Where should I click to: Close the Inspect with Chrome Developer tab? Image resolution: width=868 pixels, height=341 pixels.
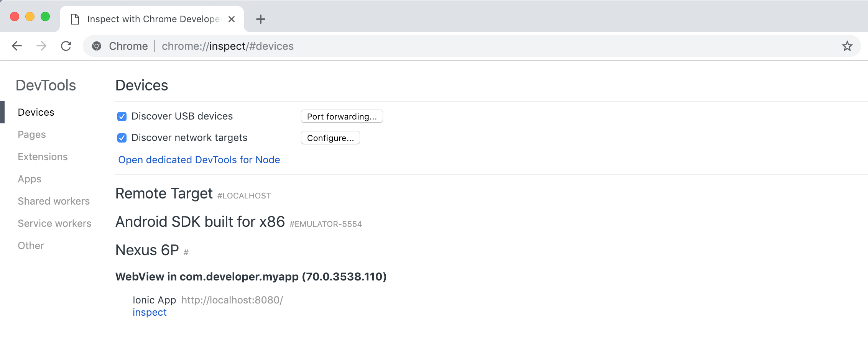pos(232,19)
